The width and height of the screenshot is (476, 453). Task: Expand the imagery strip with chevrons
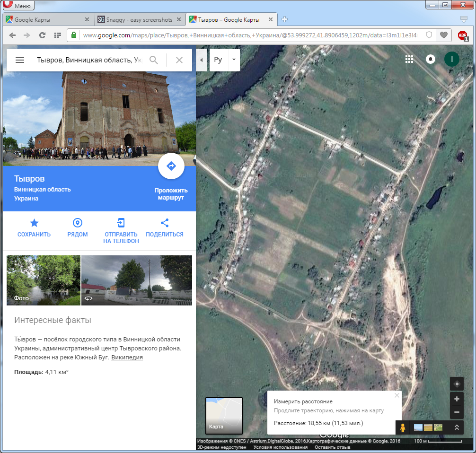point(457,427)
